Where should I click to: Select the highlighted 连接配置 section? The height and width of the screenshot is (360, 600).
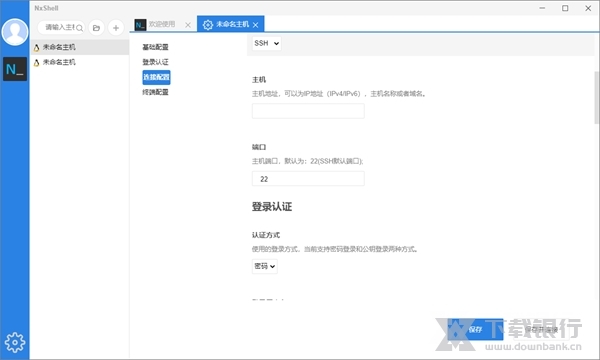click(x=156, y=77)
